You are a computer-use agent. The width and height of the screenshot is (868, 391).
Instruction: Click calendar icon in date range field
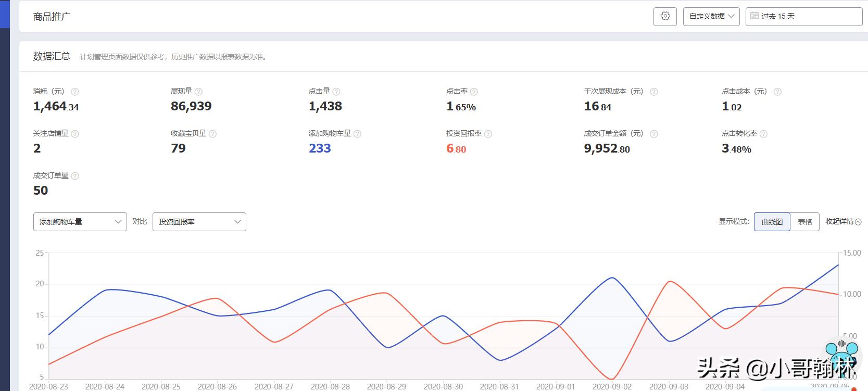(754, 16)
